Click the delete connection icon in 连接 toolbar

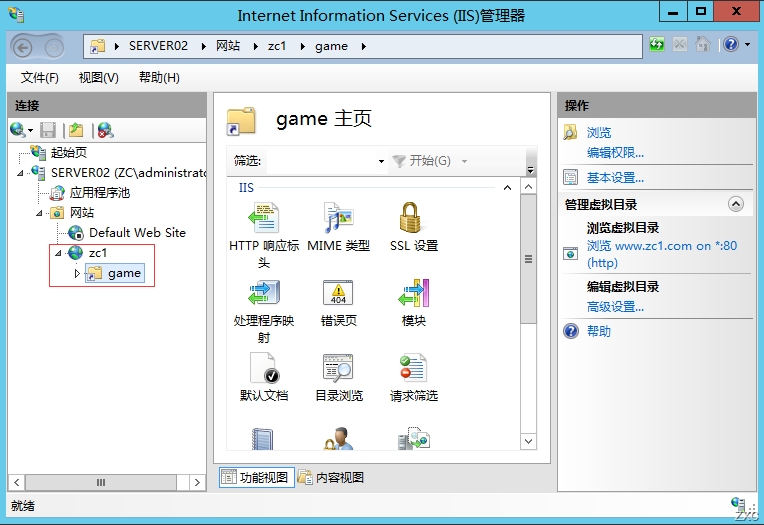tap(105, 130)
